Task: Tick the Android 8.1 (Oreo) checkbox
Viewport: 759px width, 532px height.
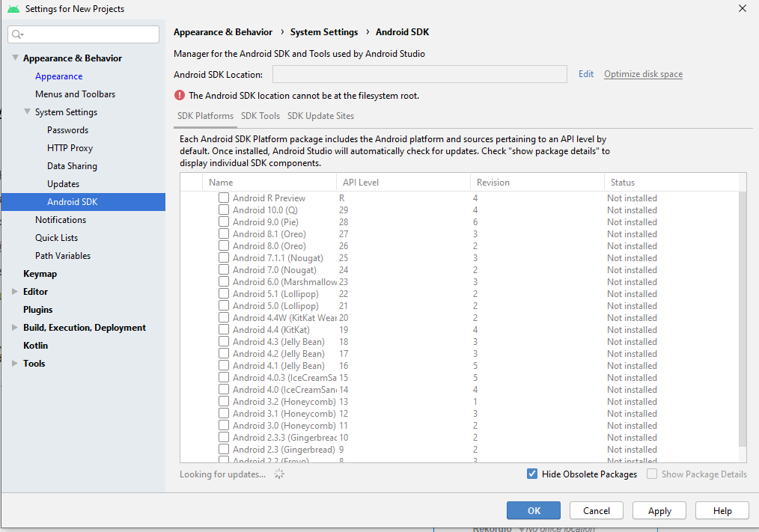Action: [x=224, y=233]
